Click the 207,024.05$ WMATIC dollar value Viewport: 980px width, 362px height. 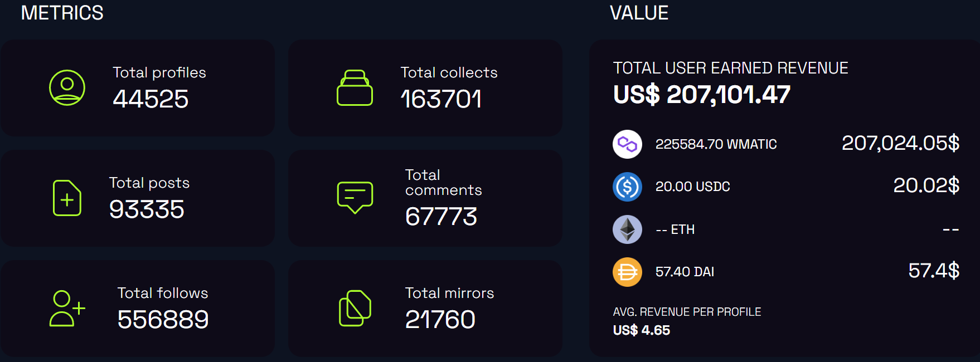point(900,143)
